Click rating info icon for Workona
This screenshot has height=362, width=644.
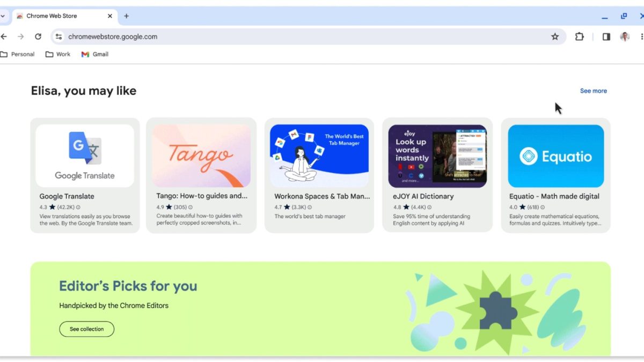[310, 207]
